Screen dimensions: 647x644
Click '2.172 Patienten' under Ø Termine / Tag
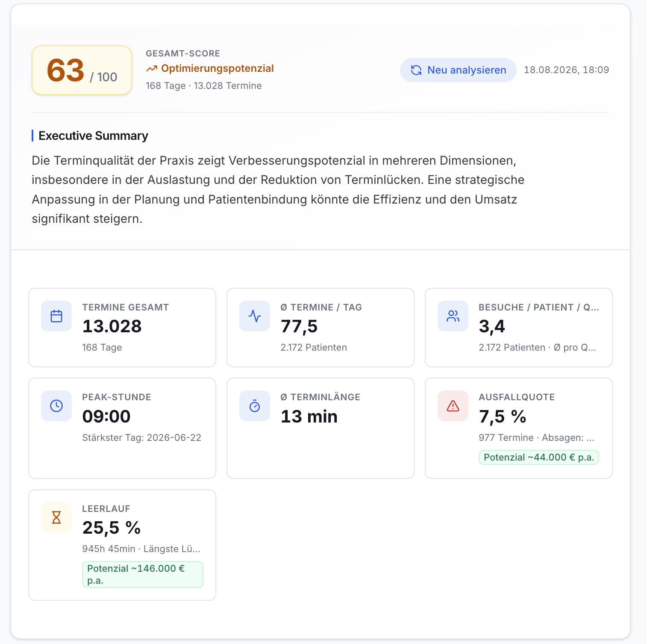[314, 347]
